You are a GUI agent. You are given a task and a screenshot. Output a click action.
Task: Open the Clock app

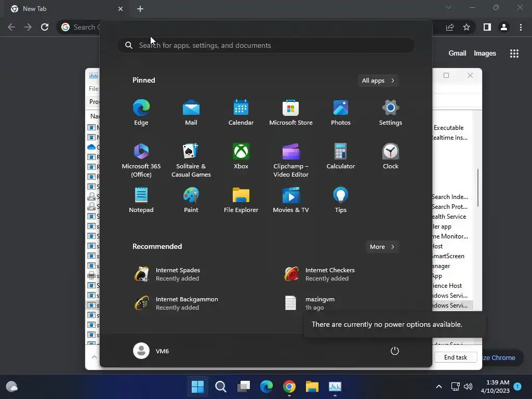point(391,157)
